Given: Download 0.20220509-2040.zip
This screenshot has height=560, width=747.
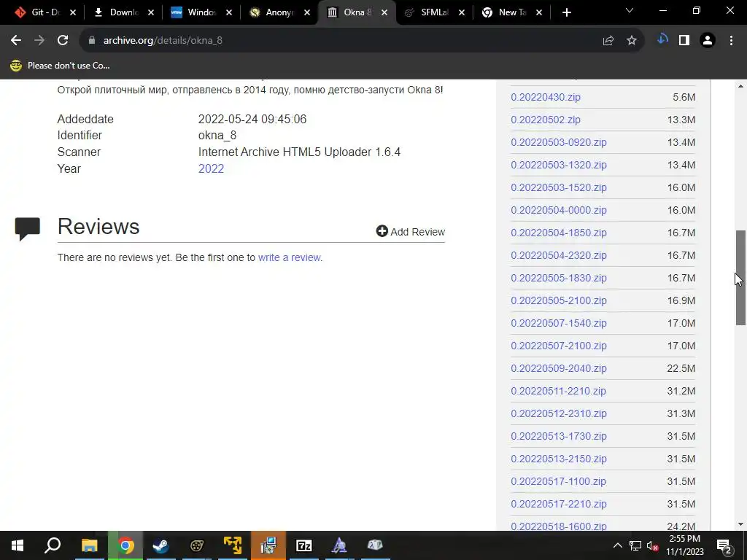Looking at the screenshot, I should click(x=559, y=368).
